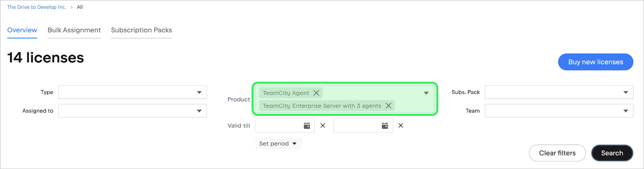This screenshot has width=644, height=169.
Task: Switch to the Overview tab
Action: point(22,30)
